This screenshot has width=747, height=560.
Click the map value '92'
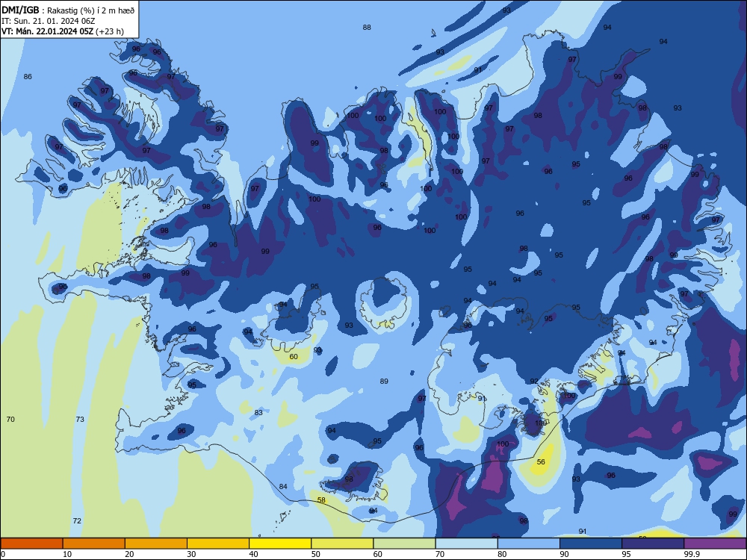click(534, 381)
